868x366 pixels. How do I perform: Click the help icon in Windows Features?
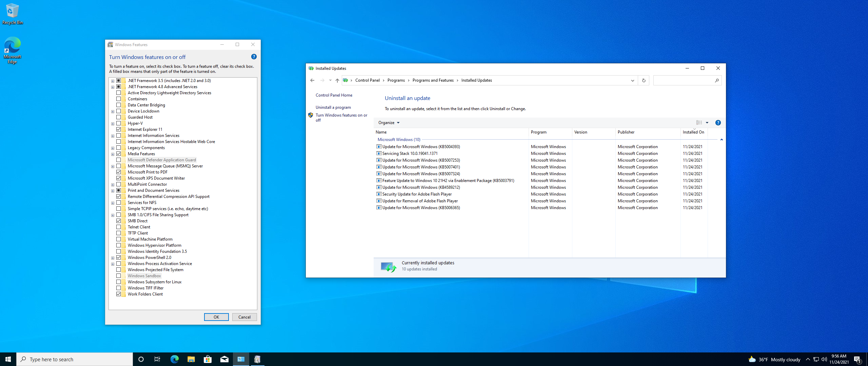click(x=254, y=57)
